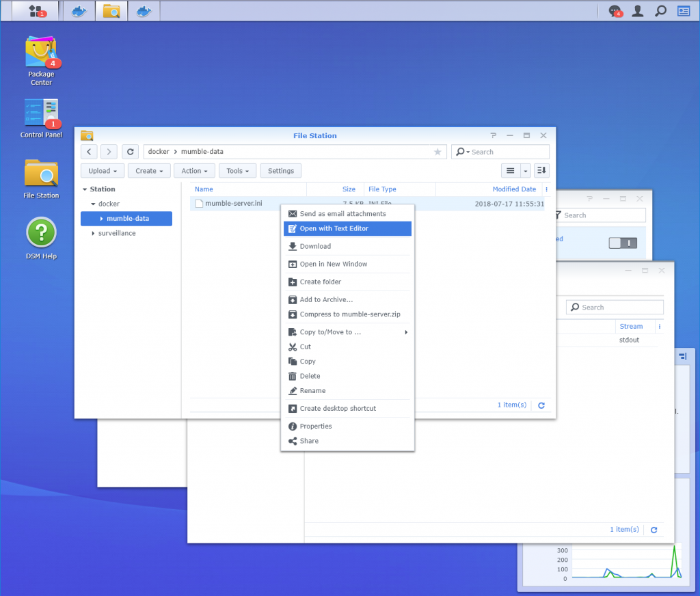Open the Main Menu from the taskbar
This screenshot has height=596, width=700.
coord(34,11)
